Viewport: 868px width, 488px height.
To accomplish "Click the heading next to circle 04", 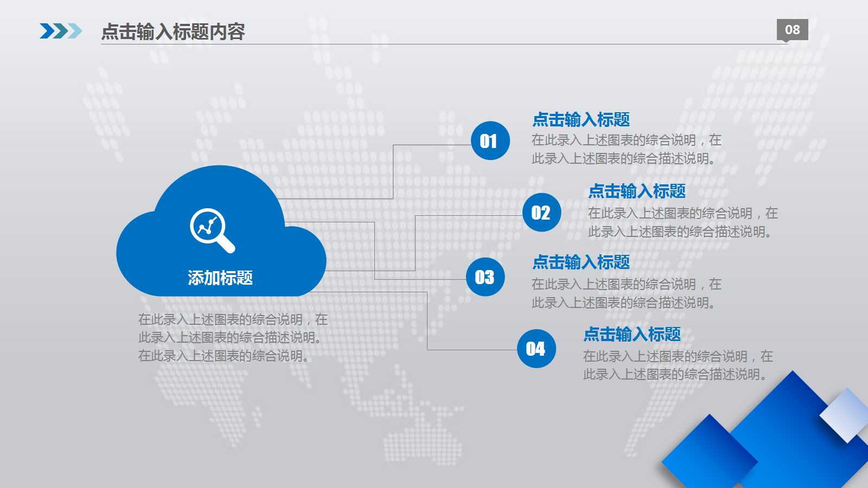I will click(x=632, y=335).
